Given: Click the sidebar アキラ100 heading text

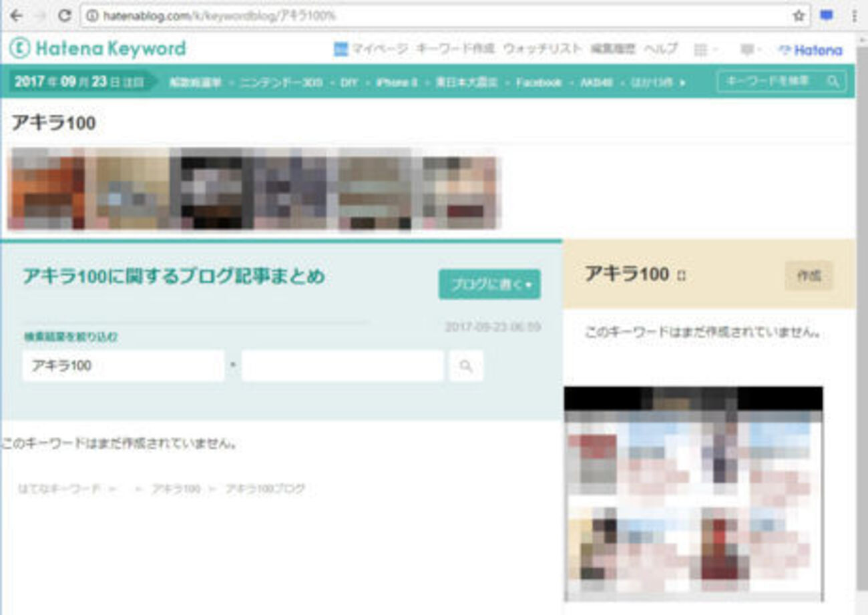Looking at the screenshot, I should point(627,274).
